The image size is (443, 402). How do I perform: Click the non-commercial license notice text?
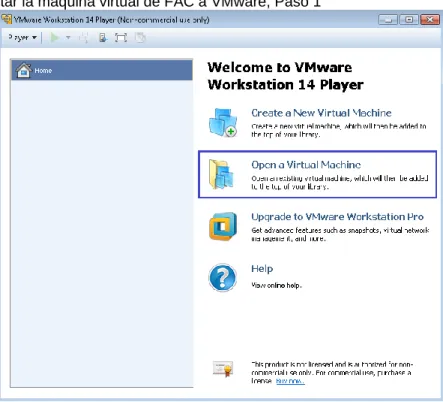coord(332,373)
